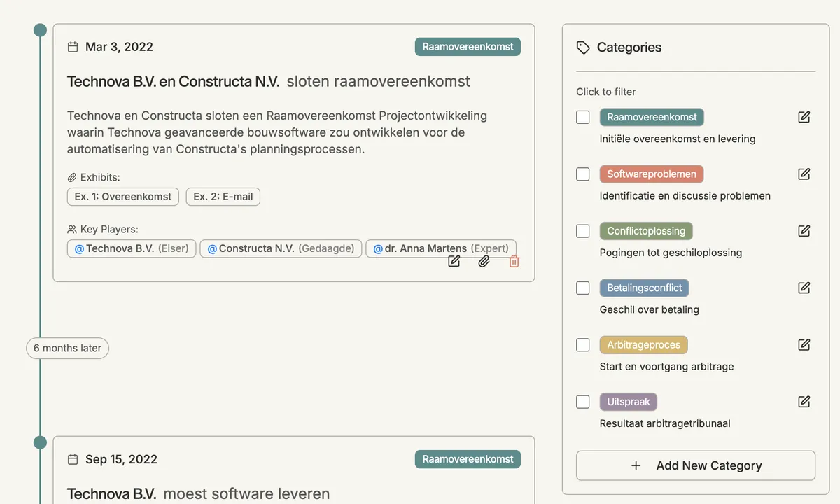Edit the Arbitrageproces category

(804, 344)
